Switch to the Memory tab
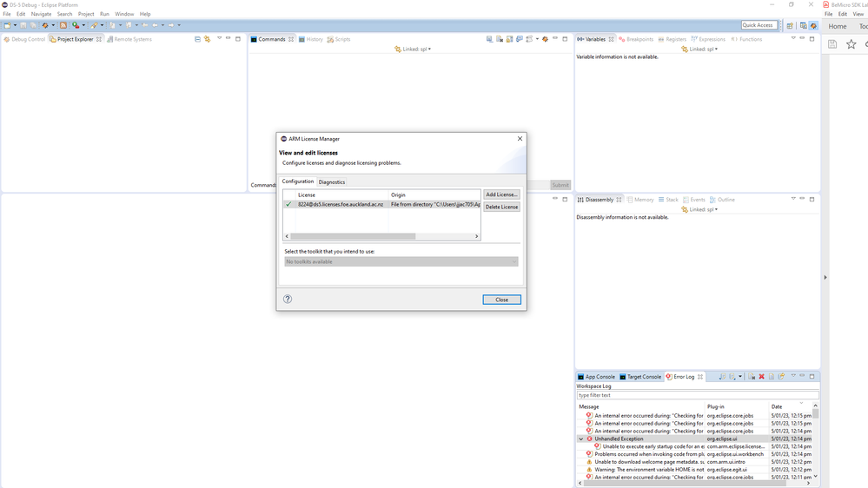Image resolution: width=868 pixels, height=488 pixels. 640,200
